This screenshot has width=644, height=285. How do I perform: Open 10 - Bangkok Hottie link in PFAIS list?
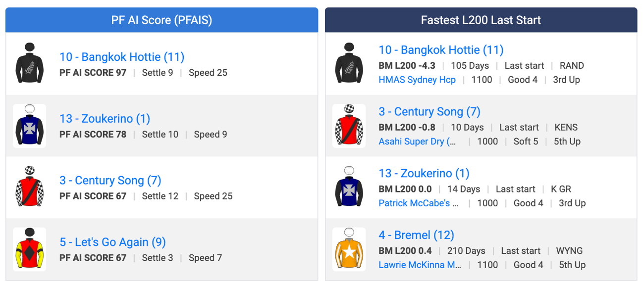[x=122, y=57]
